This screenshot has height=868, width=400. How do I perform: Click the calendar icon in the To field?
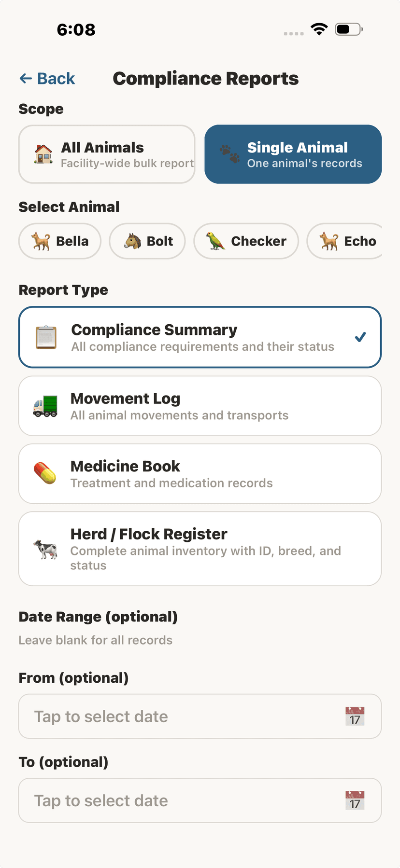click(x=355, y=800)
